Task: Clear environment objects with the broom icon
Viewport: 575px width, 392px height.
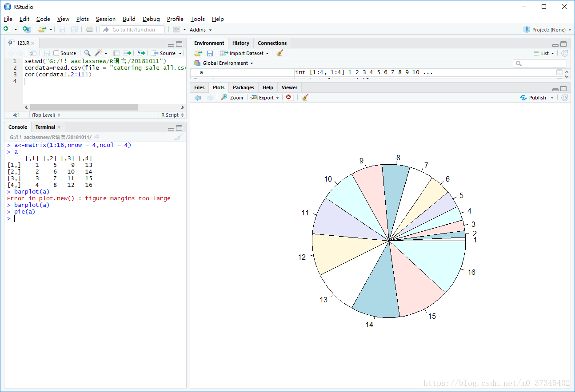Action: click(x=280, y=53)
